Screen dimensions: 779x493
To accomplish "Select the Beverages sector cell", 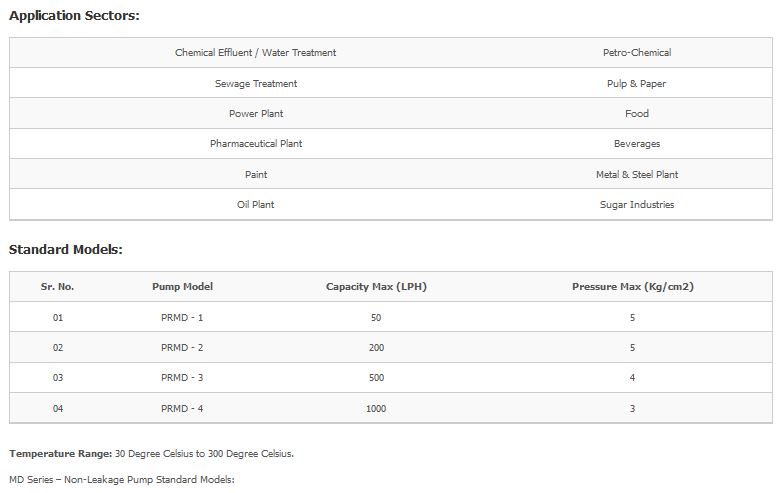I will coord(636,144).
